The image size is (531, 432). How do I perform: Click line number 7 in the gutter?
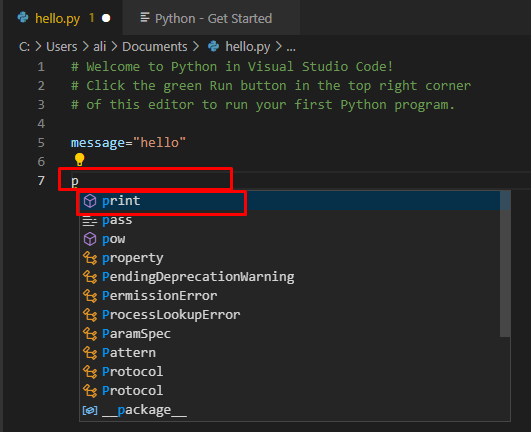[41, 180]
